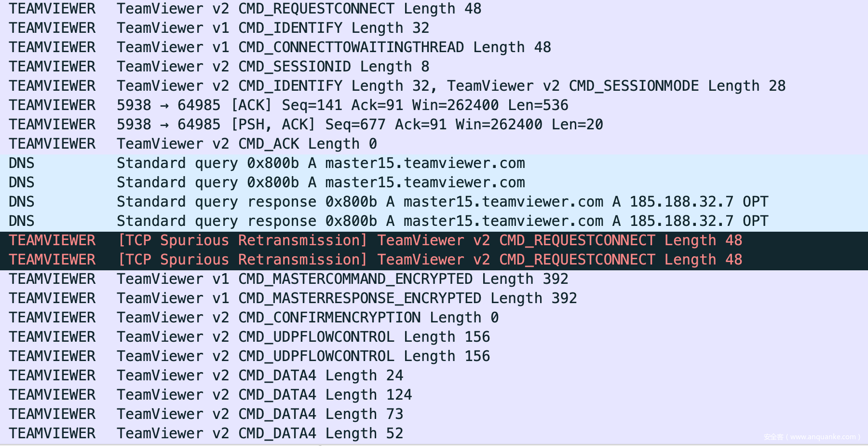Click the CMD_DATA4 Length 73 packet info
The width and height of the screenshot is (868, 446).
coord(260,414)
